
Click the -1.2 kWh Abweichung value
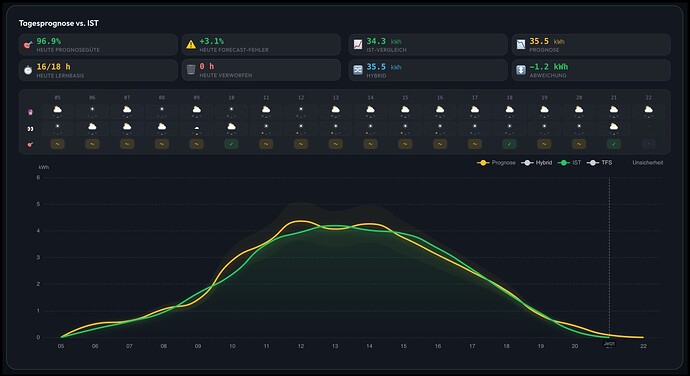click(x=549, y=67)
